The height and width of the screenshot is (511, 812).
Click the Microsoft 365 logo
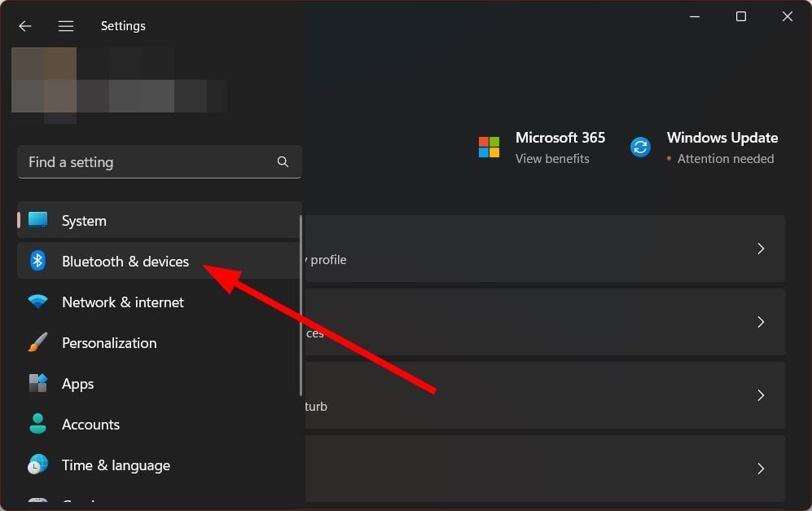tap(489, 147)
